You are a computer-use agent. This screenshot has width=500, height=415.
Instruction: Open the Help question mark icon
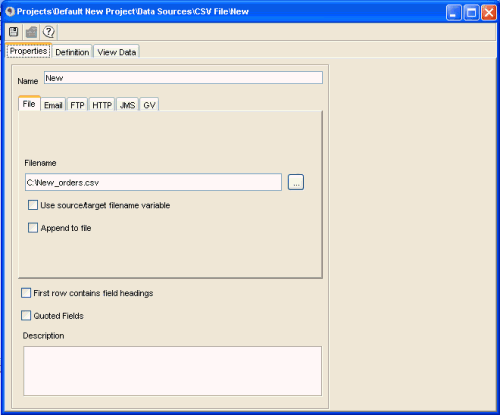coord(49,32)
